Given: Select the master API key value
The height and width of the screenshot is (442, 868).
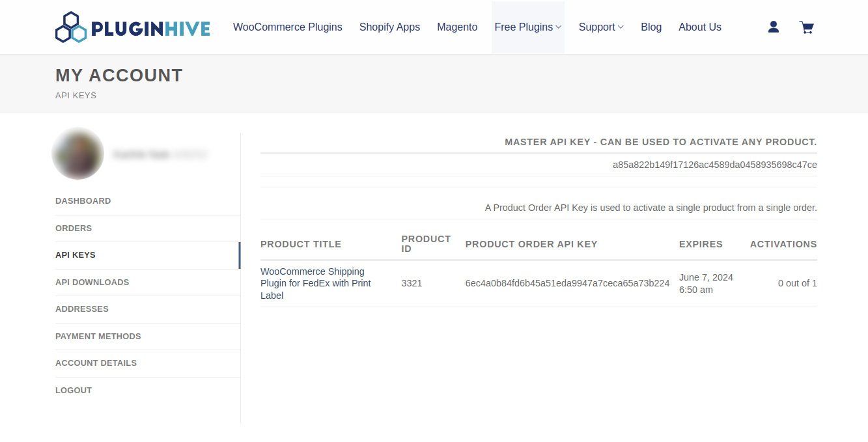Looking at the screenshot, I should pyautogui.click(x=715, y=165).
